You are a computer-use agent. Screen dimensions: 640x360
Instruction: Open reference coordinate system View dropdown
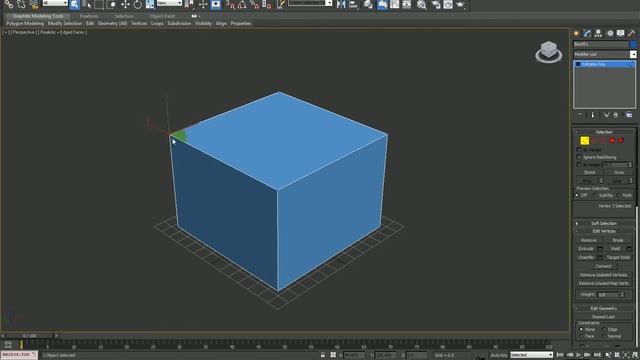coord(169,3)
